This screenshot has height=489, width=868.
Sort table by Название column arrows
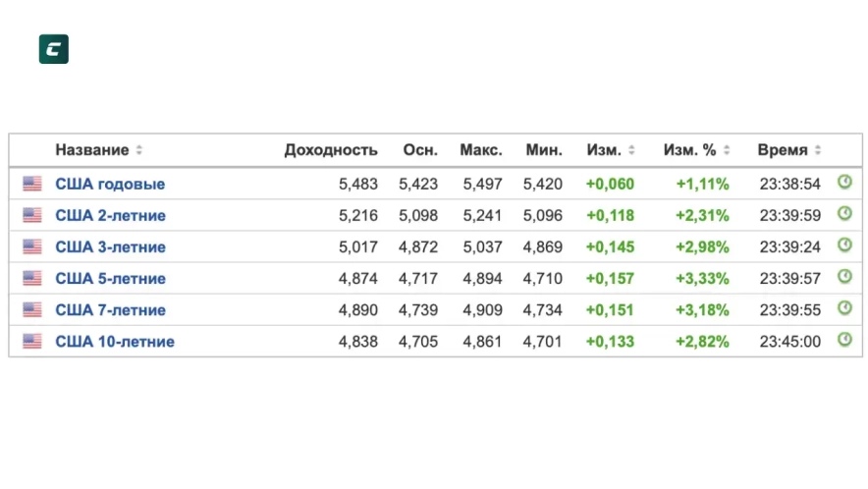tap(139, 150)
